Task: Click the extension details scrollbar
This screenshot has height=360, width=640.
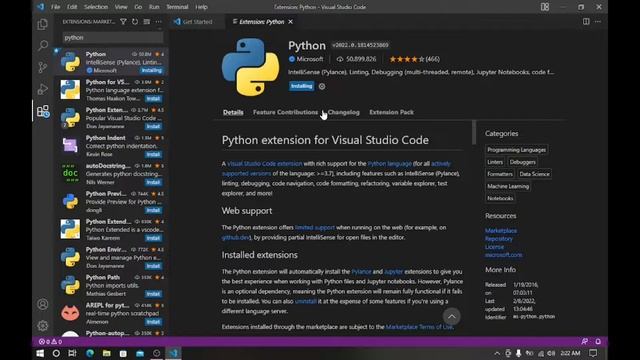Action: 474,132
